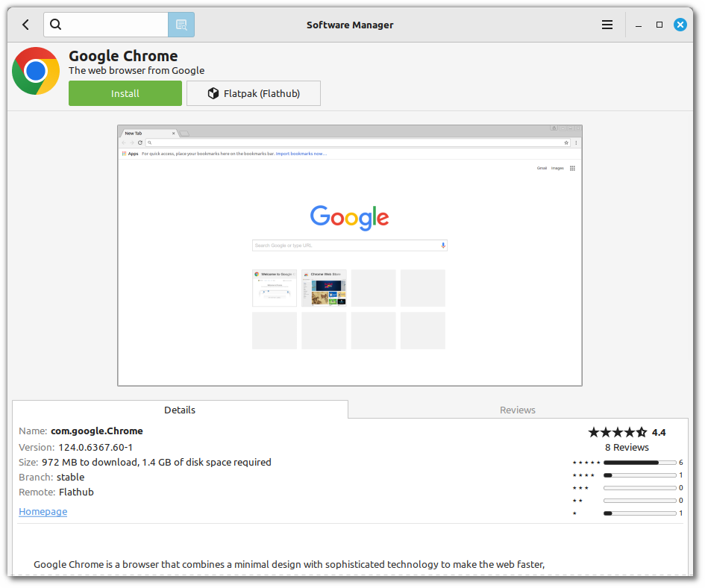Click the four-star rating bar
705x588 pixels.
pyautogui.click(x=638, y=475)
